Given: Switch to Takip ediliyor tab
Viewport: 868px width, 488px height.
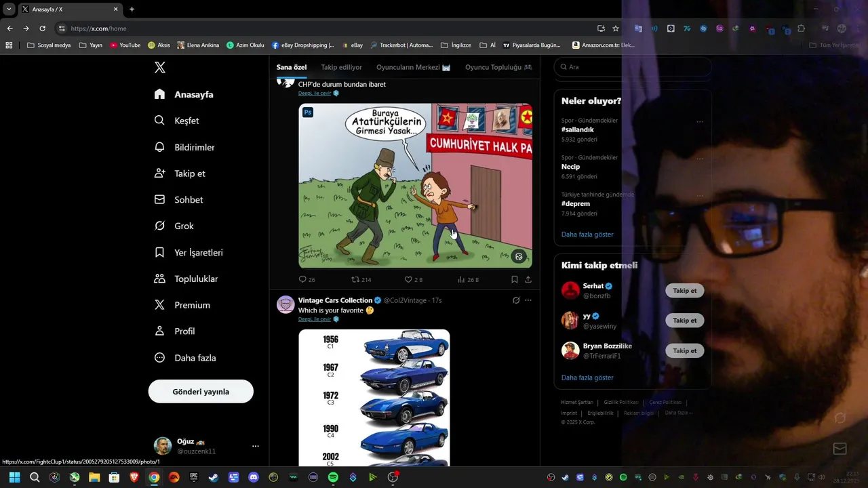Looking at the screenshot, I should [x=341, y=67].
